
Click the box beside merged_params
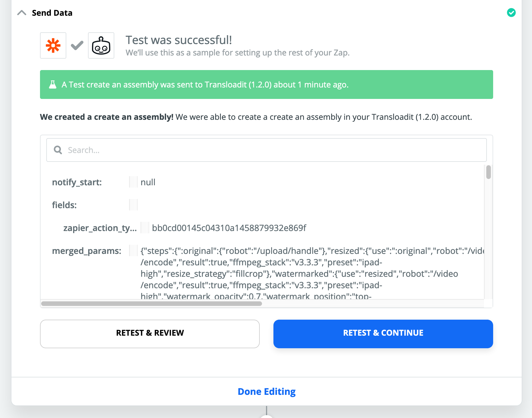(133, 251)
